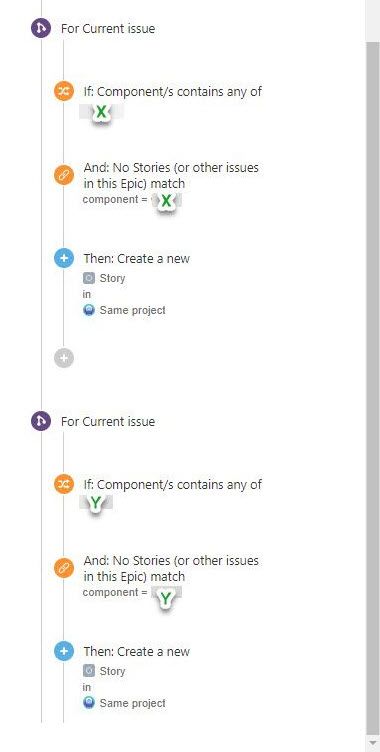Click second blue plus Create a new icon
Screen dimensions: 380x752
click(x=64, y=651)
